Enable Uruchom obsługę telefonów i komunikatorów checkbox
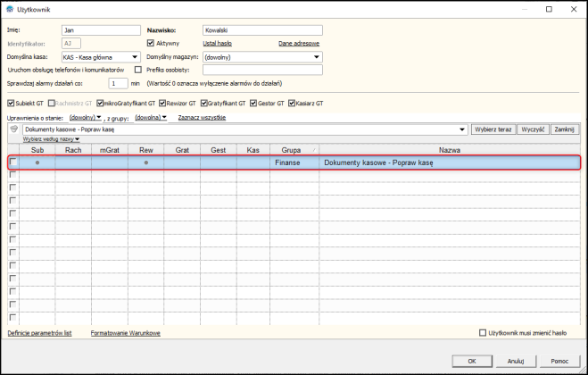Image resolution: width=588 pixels, height=375 pixels. (138, 70)
